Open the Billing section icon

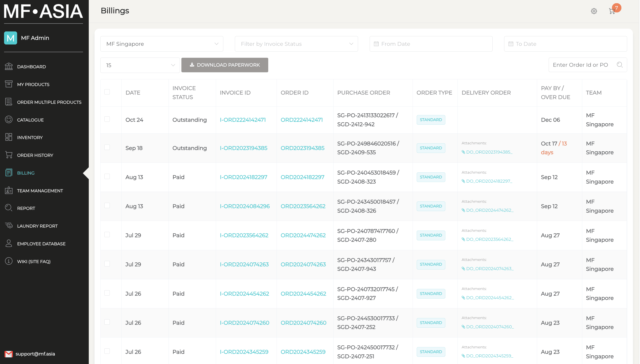coord(9,173)
